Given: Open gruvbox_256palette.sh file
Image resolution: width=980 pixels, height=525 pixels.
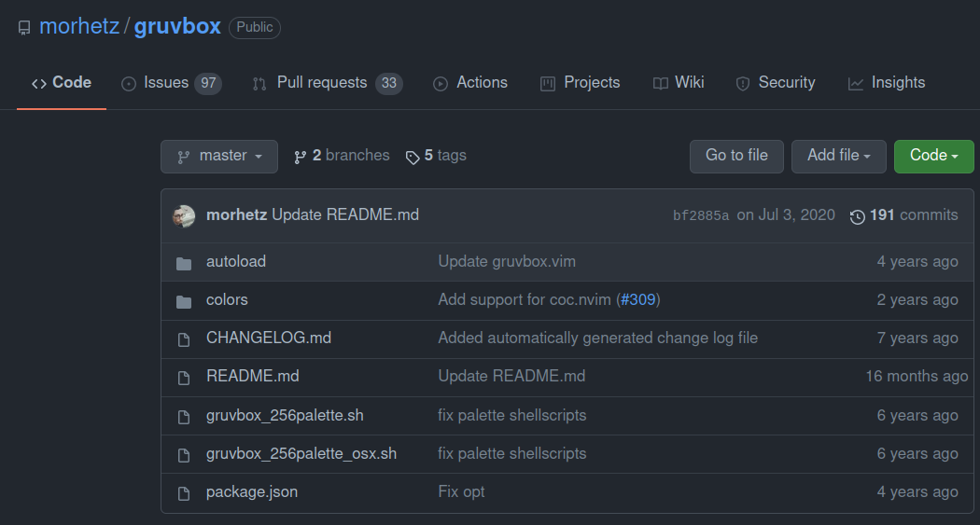Looking at the screenshot, I should 285,416.
